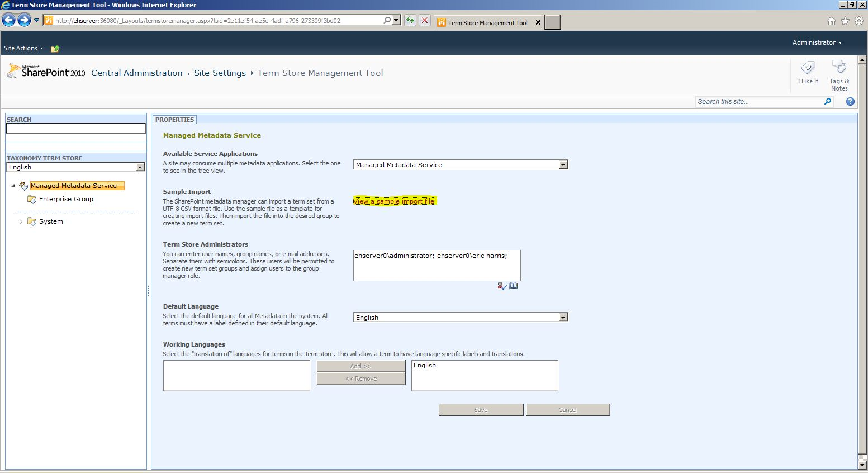Viewport: 868px width, 473px height.
Task: Click the browser Home icon
Action: coord(832,21)
